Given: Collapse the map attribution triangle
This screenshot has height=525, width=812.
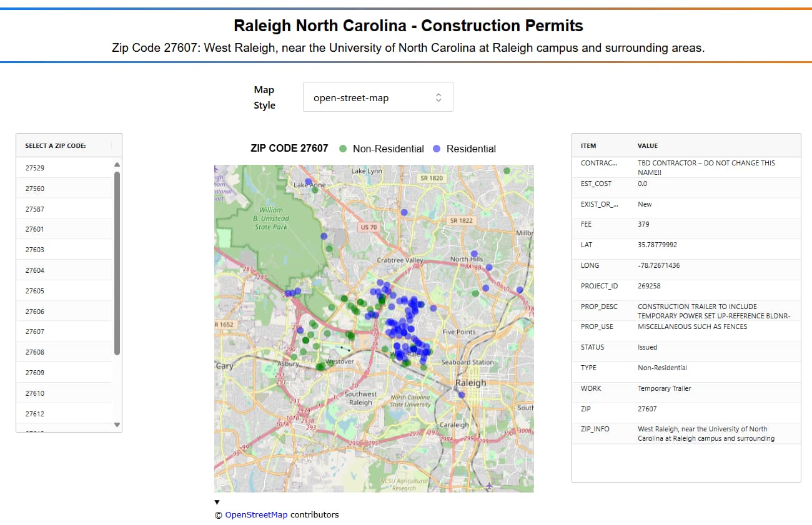Looking at the screenshot, I should click(x=217, y=502).
